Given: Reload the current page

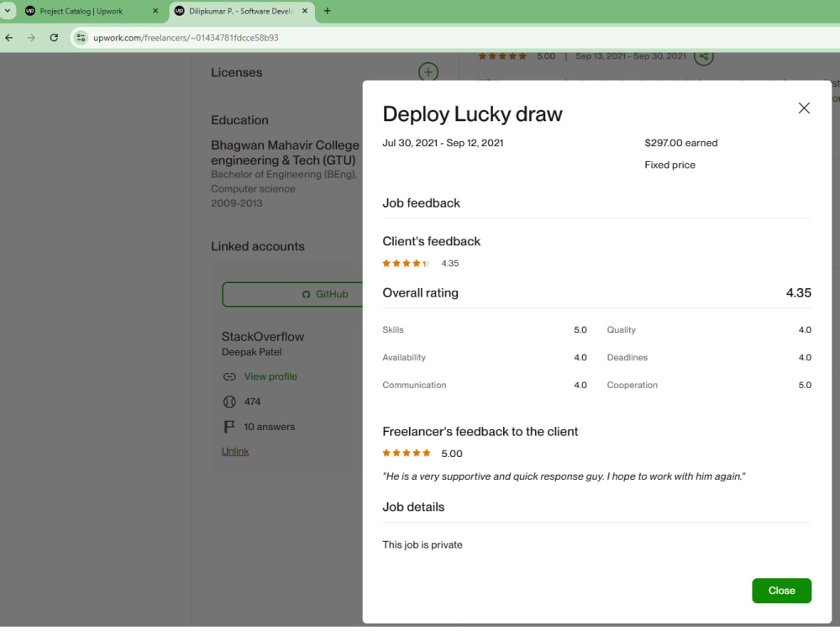Looking at the screenshot, I should (x=54, y=38).
